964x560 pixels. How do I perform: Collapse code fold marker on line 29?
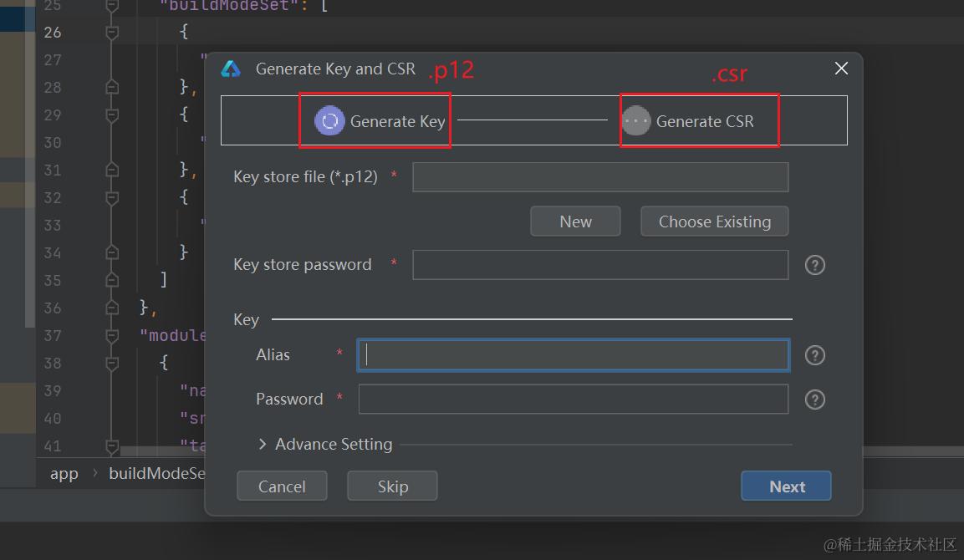tap(112, 115)
